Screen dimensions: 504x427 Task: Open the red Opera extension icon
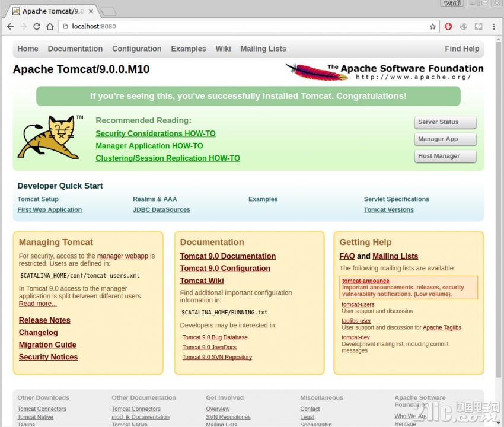click(x=448, y=26)
